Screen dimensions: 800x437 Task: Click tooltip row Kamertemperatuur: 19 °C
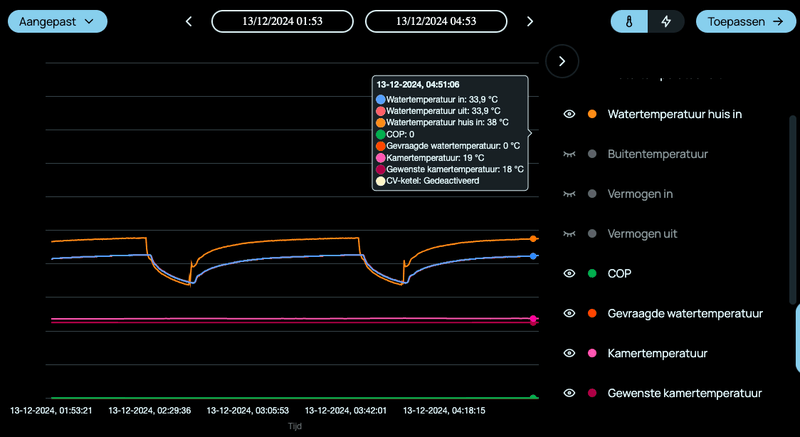(430, 158)
